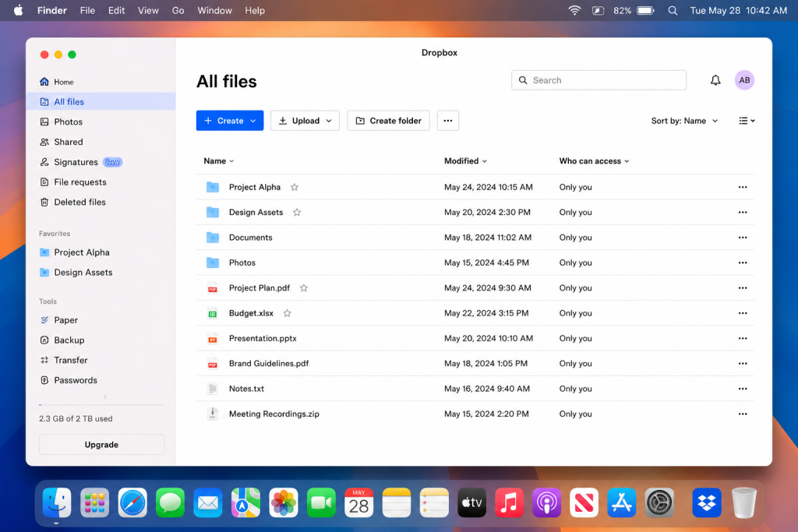The height and width of the screenshot is (532, 798).
Task: Click the Project Alpha folder icon
Action: click(x=213, y=187)
